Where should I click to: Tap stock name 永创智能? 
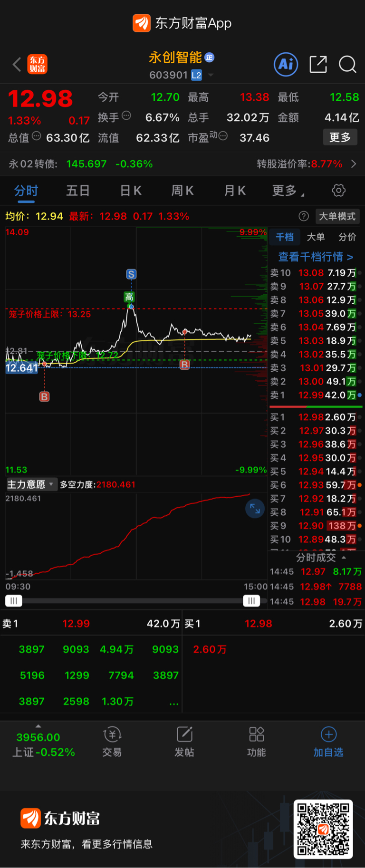coord(175,58)
